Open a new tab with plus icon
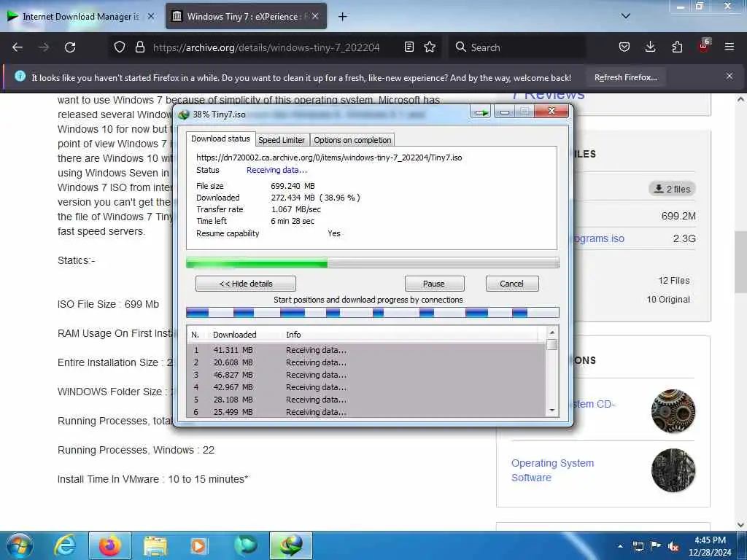The height and width of the screenshot is (560, 747). pyautogui.click(x=342, y=17)
